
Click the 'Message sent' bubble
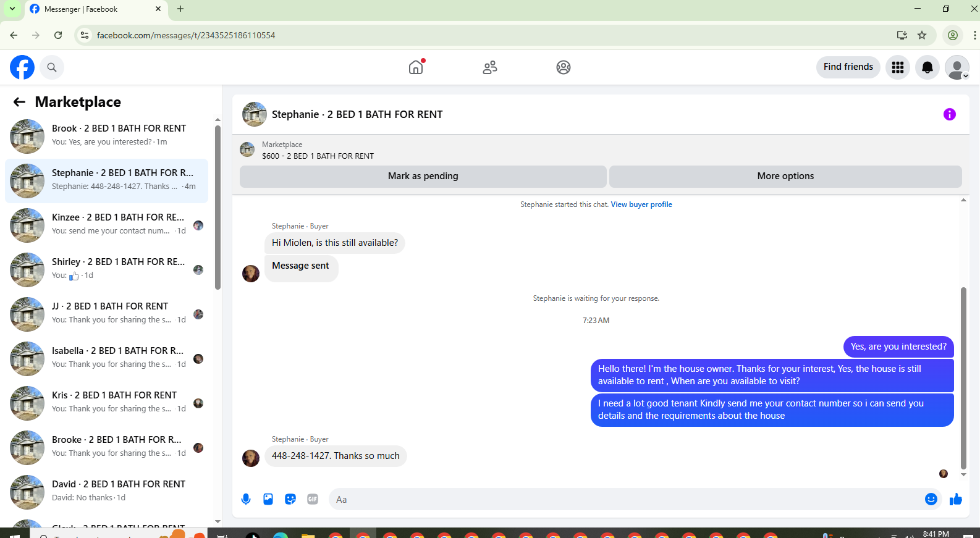point(301,269)
